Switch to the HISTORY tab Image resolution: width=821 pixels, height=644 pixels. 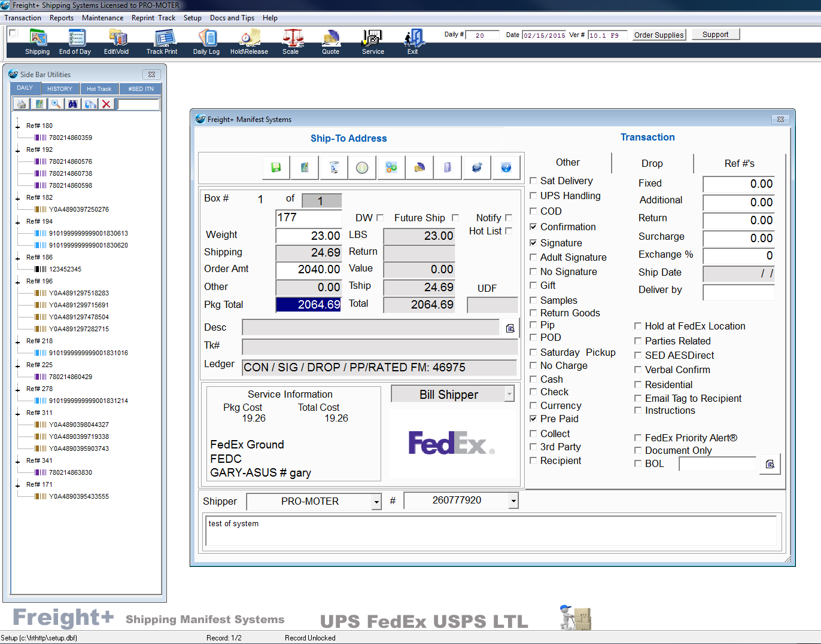60,89
